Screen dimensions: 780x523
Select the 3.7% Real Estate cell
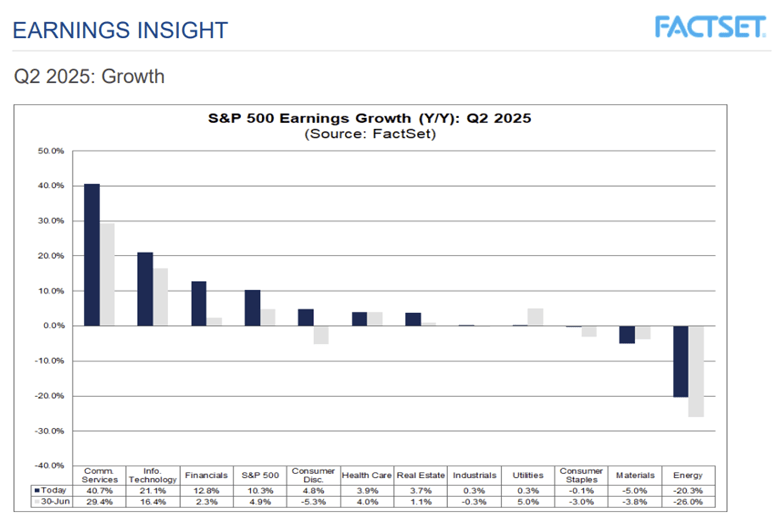point(421,491)
